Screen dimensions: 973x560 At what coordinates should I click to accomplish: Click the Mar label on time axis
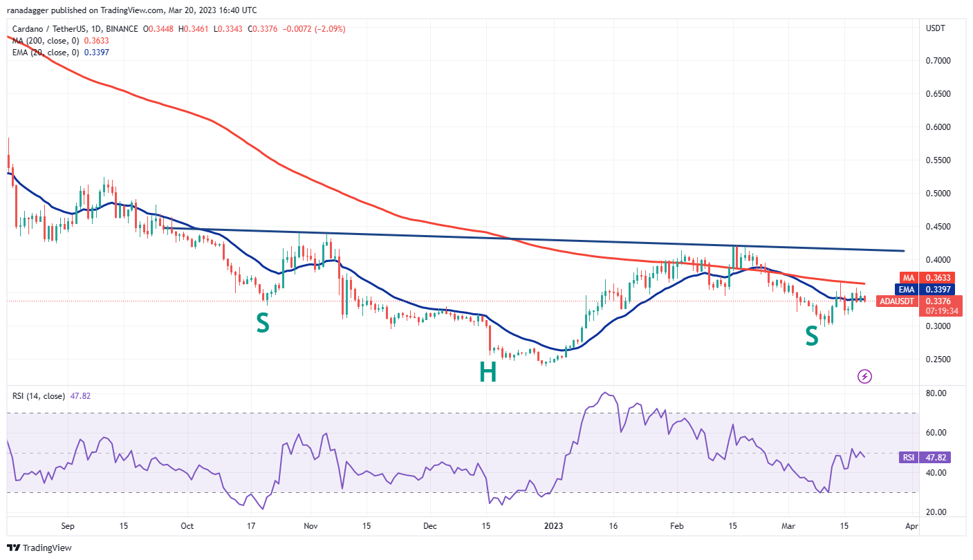click(788, 526)
